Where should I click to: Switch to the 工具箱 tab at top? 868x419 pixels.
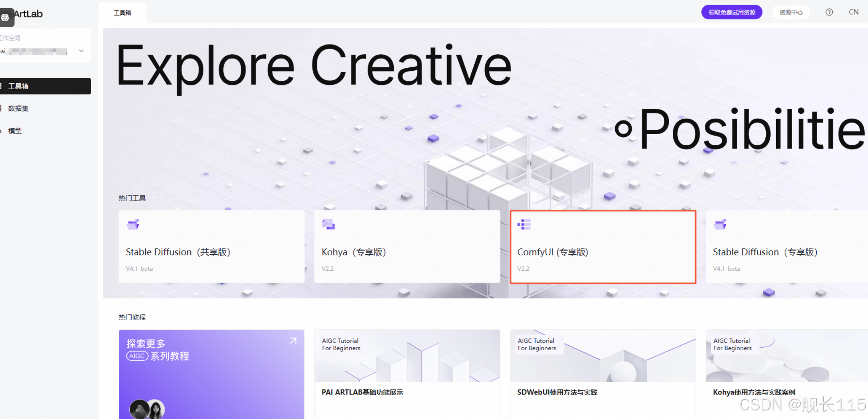[x=122, y=12]
